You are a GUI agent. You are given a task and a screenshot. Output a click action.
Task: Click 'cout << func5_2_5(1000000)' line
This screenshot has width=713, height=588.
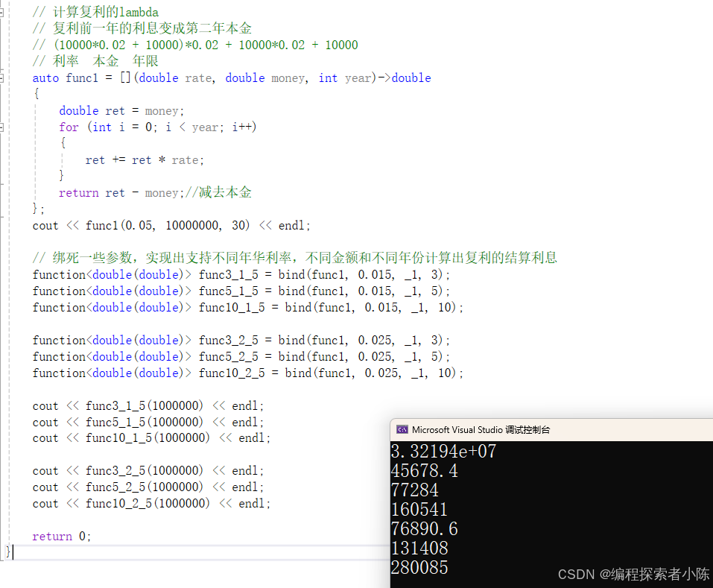coord(148,487)
